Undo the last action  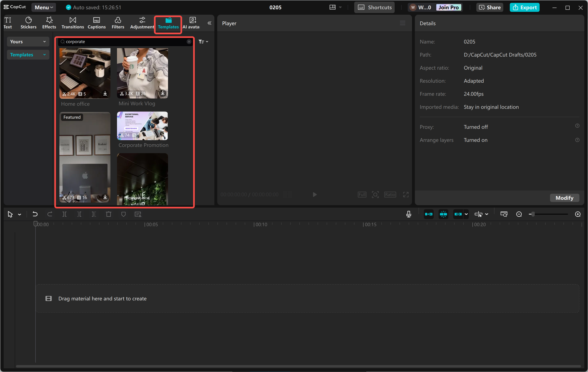pos(35,214)
